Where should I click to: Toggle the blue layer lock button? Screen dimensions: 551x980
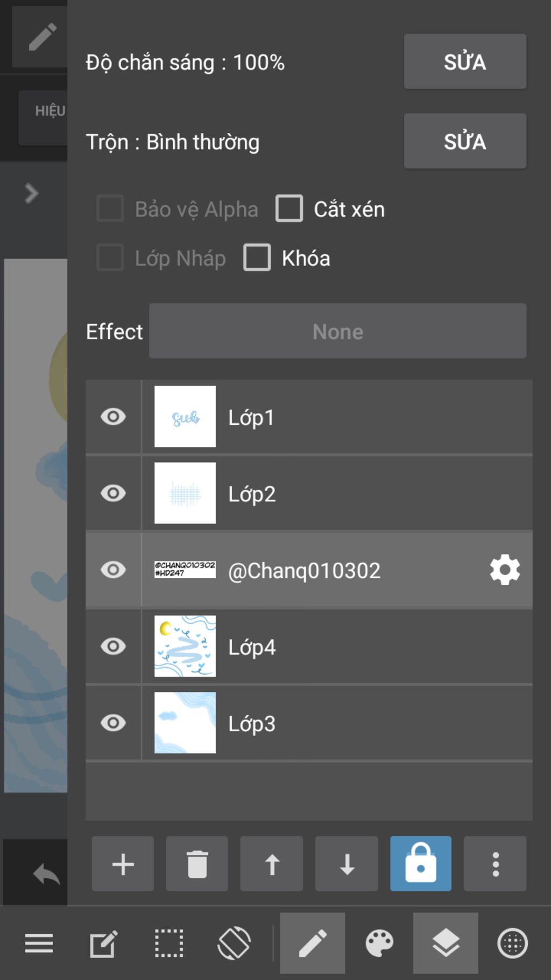point(421,864)
